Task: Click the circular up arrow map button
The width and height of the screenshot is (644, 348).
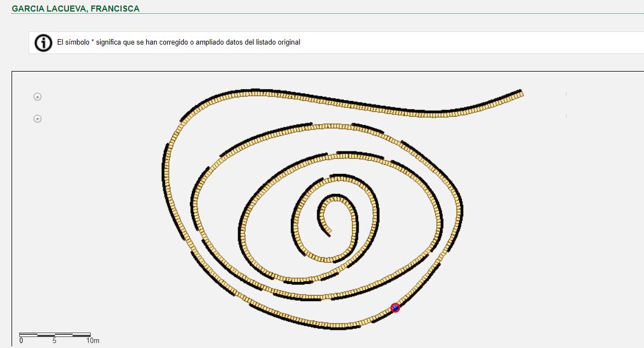Action: point(37,97)
